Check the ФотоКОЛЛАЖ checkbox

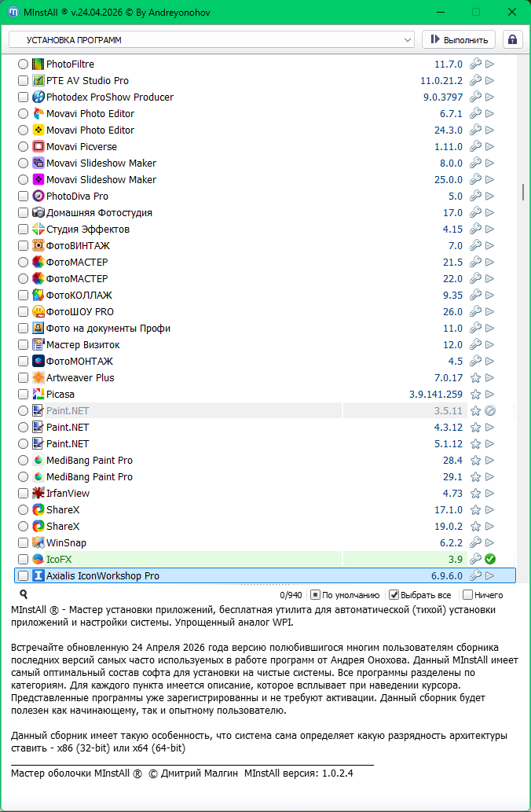tap(23, 296)
